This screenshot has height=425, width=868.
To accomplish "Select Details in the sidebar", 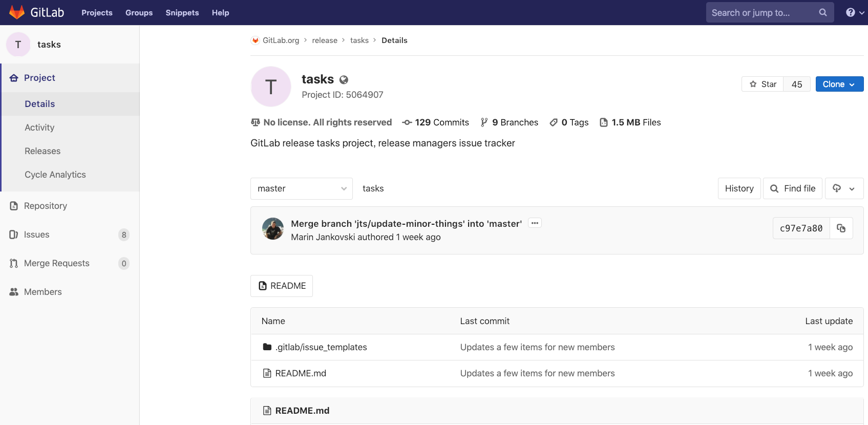I will [x=71, y=104].
